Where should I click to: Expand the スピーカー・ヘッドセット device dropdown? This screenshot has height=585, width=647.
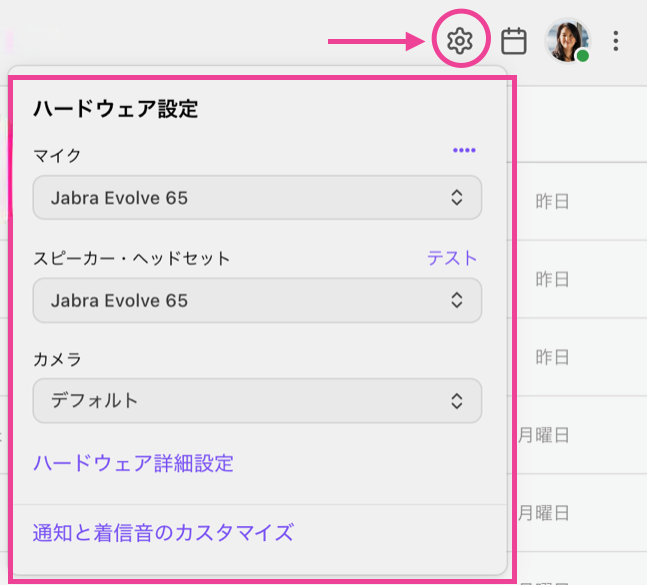tap(257, 300)
